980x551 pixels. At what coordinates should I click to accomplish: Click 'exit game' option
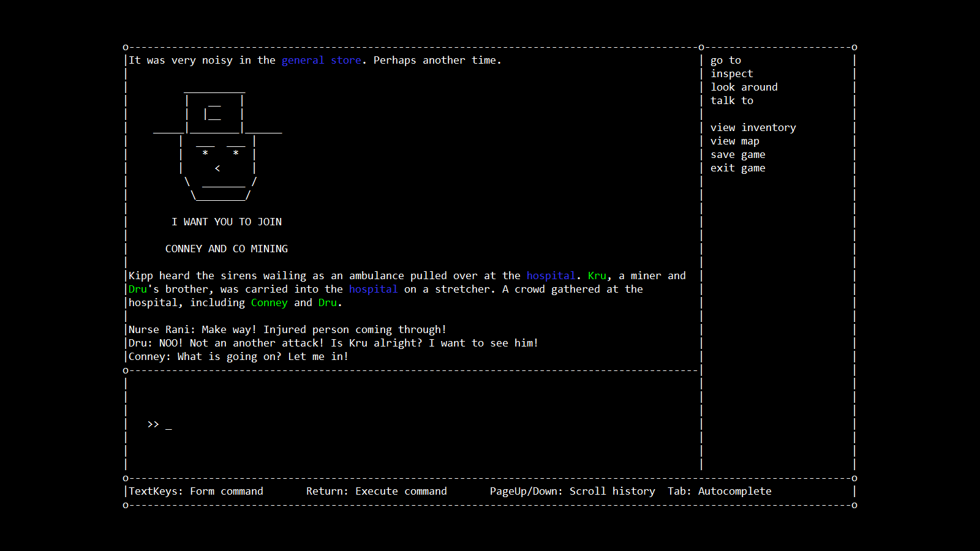point(738,168)
